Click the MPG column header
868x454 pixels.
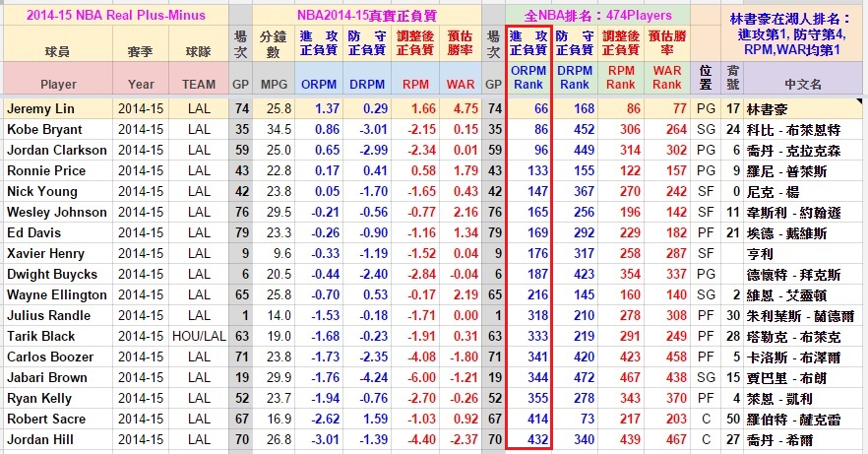click(275, 85)
